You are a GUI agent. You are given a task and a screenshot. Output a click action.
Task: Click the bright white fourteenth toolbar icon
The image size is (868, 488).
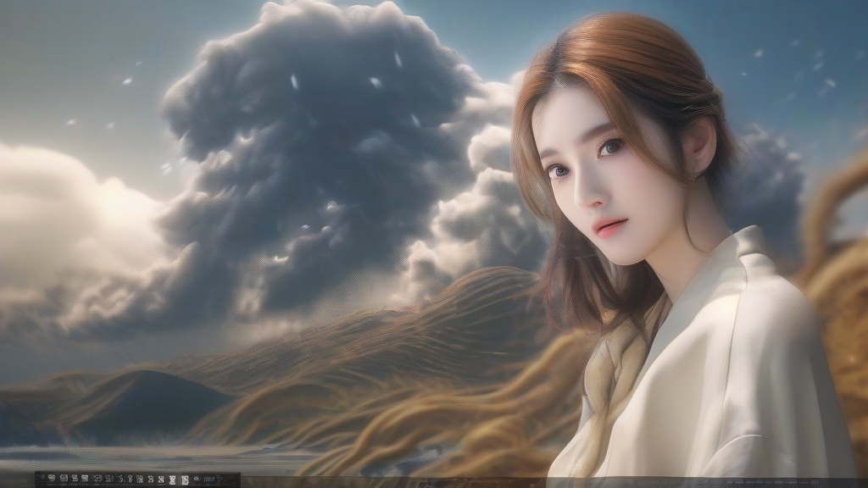point(184,480)
